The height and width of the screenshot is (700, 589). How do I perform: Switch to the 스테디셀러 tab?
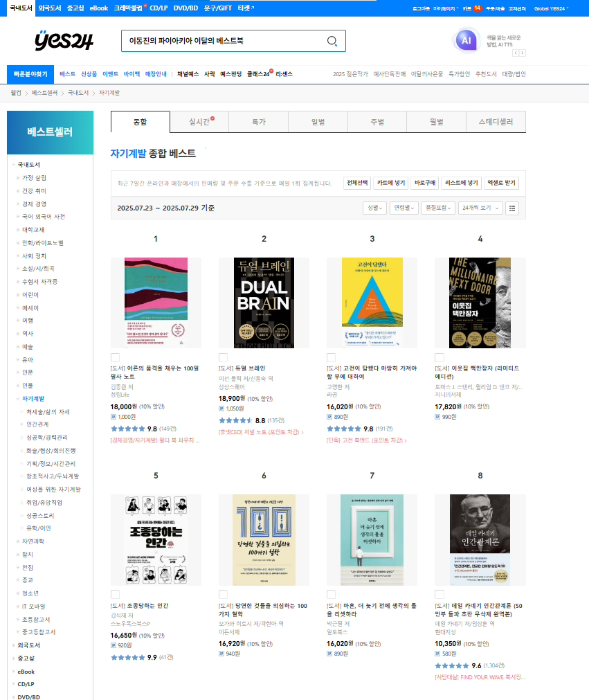point(496,122)
